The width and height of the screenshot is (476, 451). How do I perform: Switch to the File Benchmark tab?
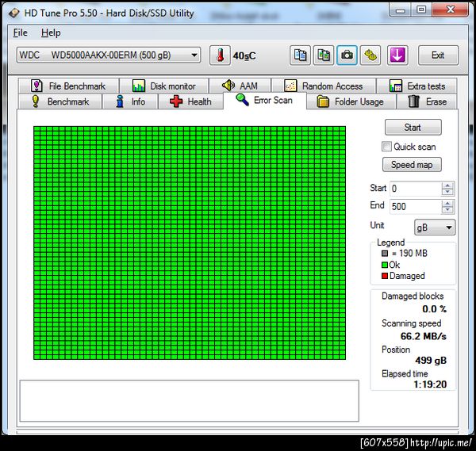[68, 86]
